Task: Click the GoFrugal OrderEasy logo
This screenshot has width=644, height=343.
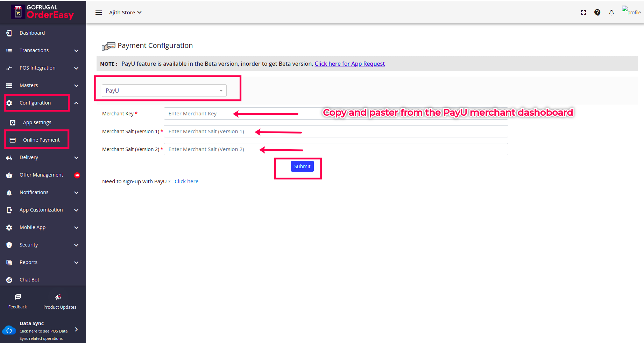Action: (42, 12)
